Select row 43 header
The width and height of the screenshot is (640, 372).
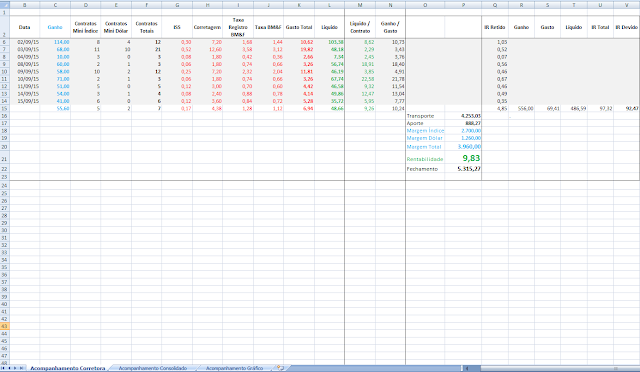click(4, 326)
